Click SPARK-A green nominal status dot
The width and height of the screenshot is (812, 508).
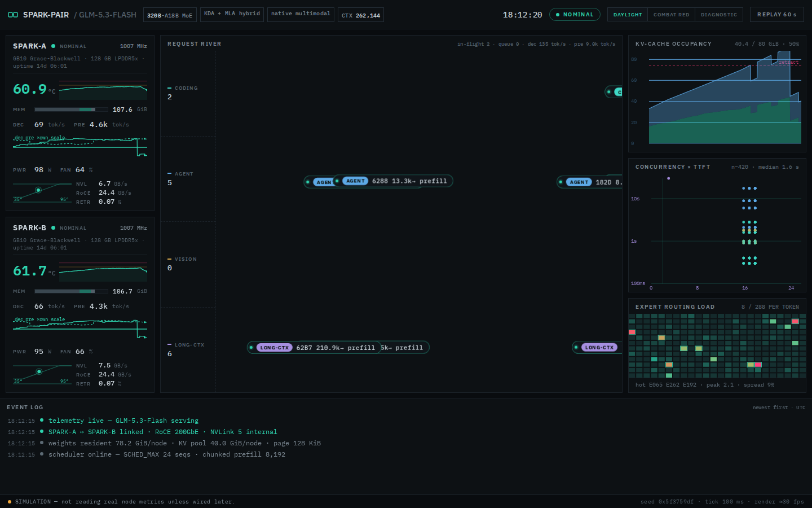pos(54,46)
